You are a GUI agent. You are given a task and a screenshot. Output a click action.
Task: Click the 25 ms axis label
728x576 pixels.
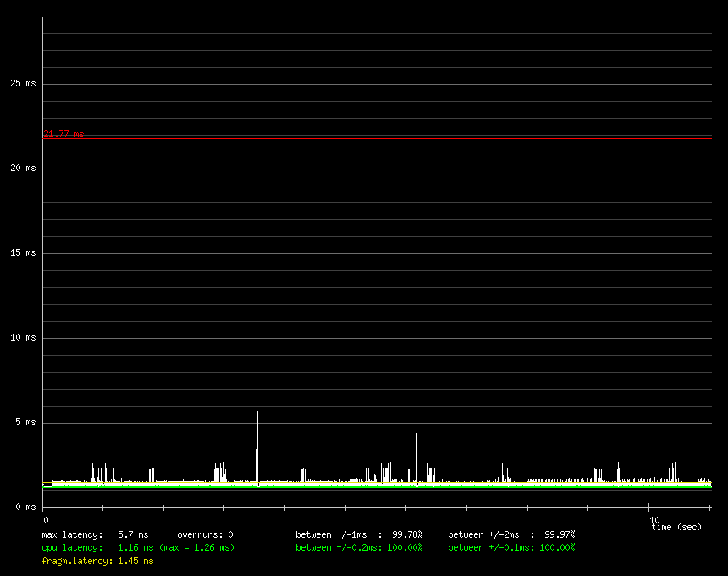(x=23, y=83)
